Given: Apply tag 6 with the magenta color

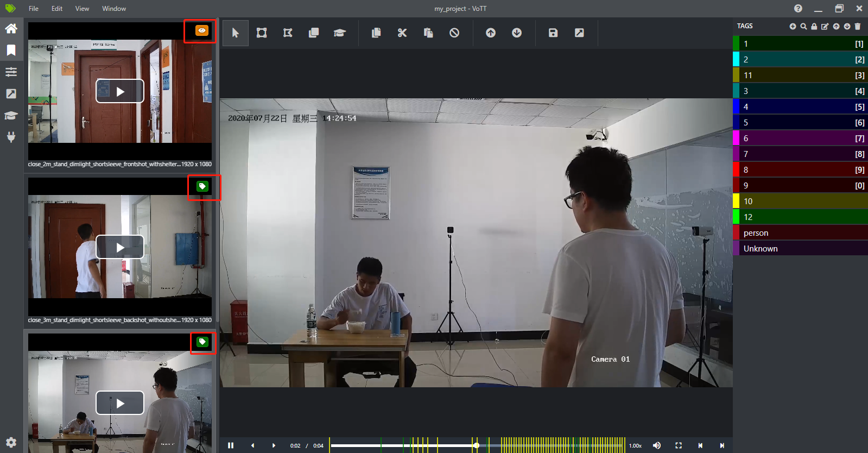Looking at the screenshot, I should (x=800, y=138).
